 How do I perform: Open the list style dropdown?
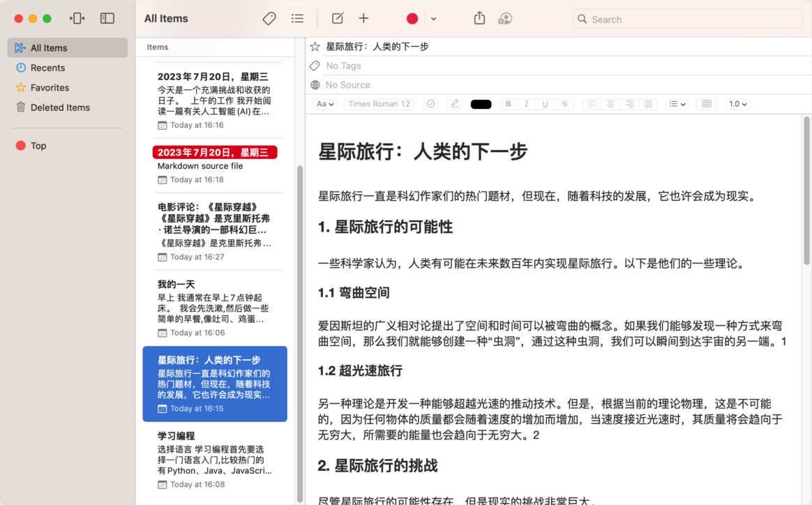pyautogui.click(x=677, y=104)
